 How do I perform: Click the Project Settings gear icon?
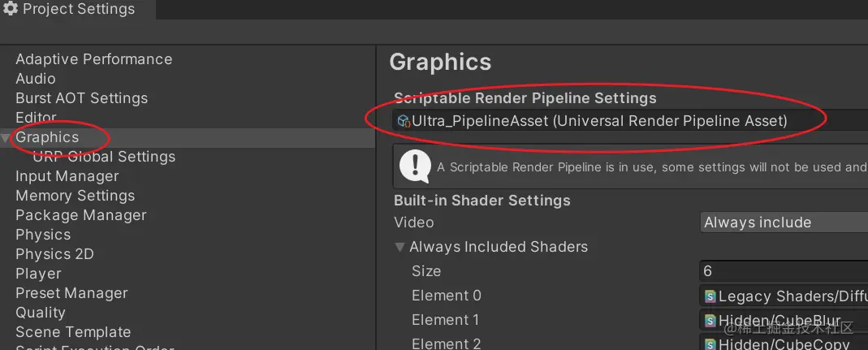(x=11, y=10)
